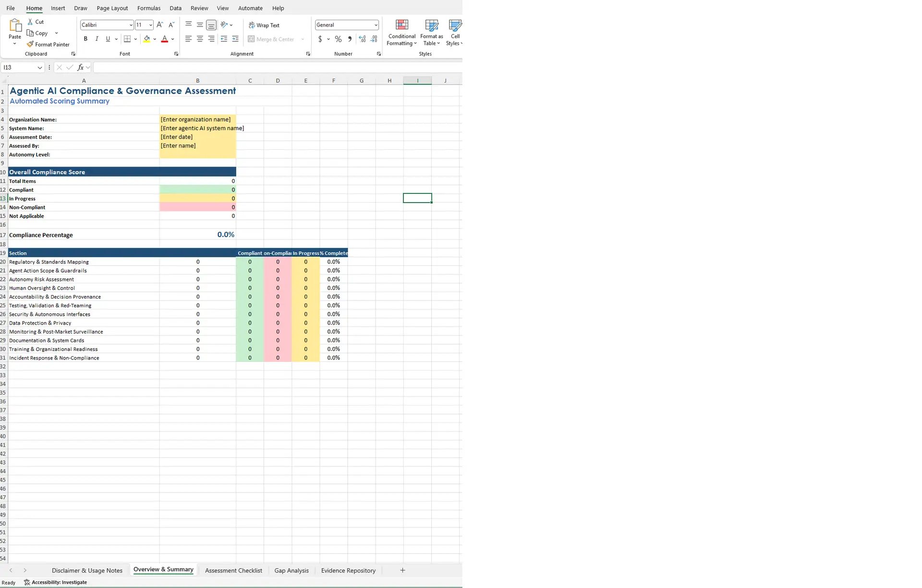922x588 pixels.
Task: Toggle bold formatting
Action: pyautogui.click(x=85, y=39)
